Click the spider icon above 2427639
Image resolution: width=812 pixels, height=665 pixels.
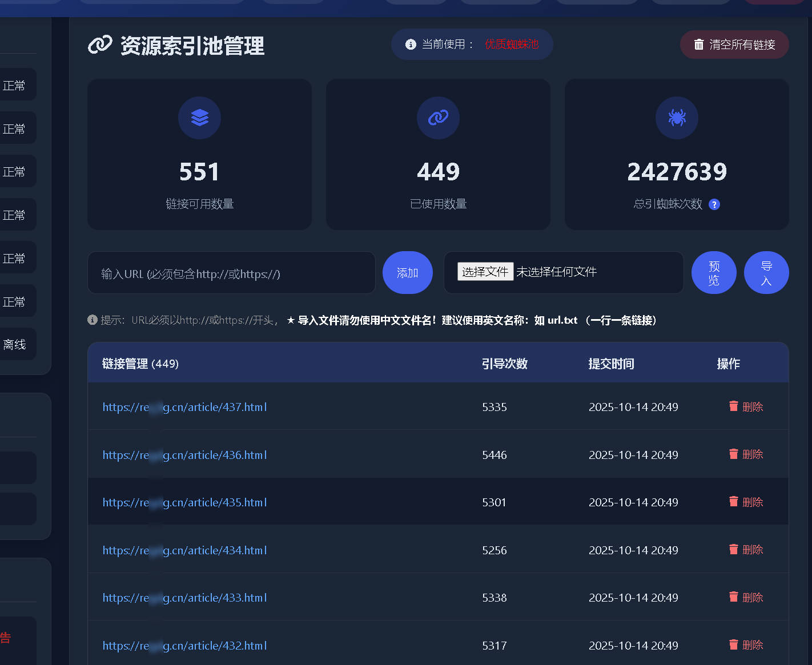(677, 118)
